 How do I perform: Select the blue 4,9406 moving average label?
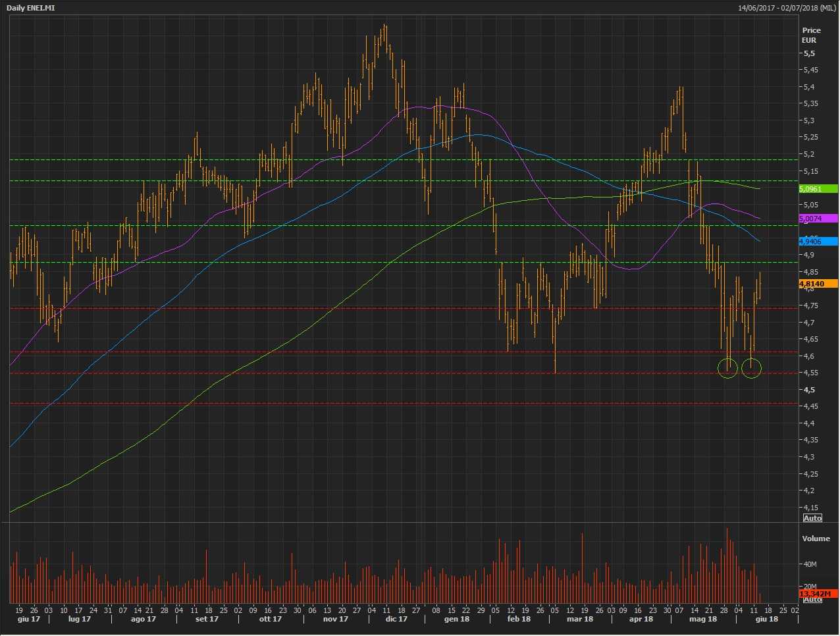pos(818,242)
